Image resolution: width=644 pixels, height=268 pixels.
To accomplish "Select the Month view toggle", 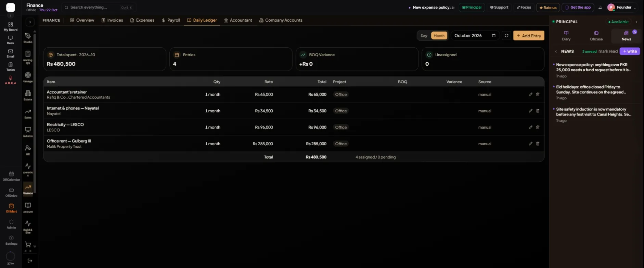I will point(439,36).
